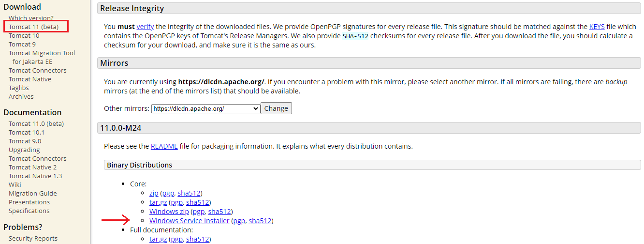644x244 pixels.
Task: Download the Core zip distribution
Action: click(154, 193)
